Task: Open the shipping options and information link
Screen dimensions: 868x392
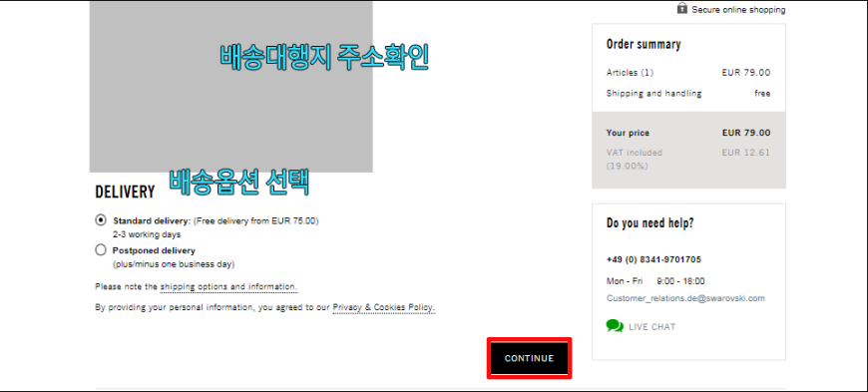Action: (228, 287)
